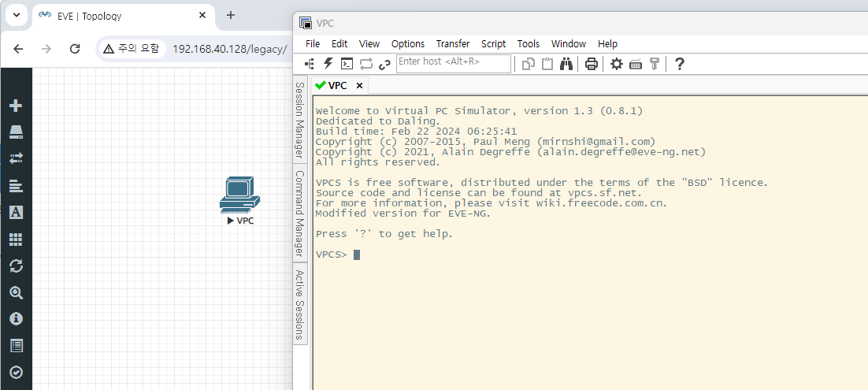Click the security warning chip in address bar

tap(132, 49)
